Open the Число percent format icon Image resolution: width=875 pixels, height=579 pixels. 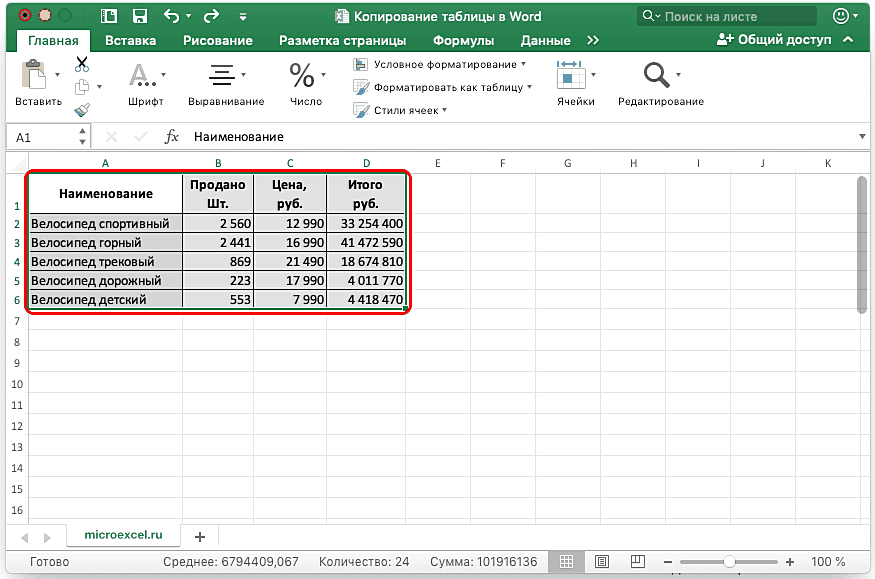coord(302,75)
